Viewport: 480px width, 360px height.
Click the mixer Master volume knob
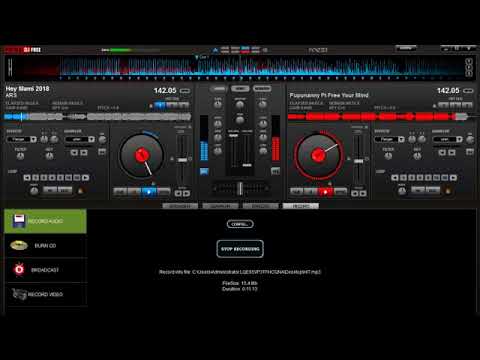point(240,105)
